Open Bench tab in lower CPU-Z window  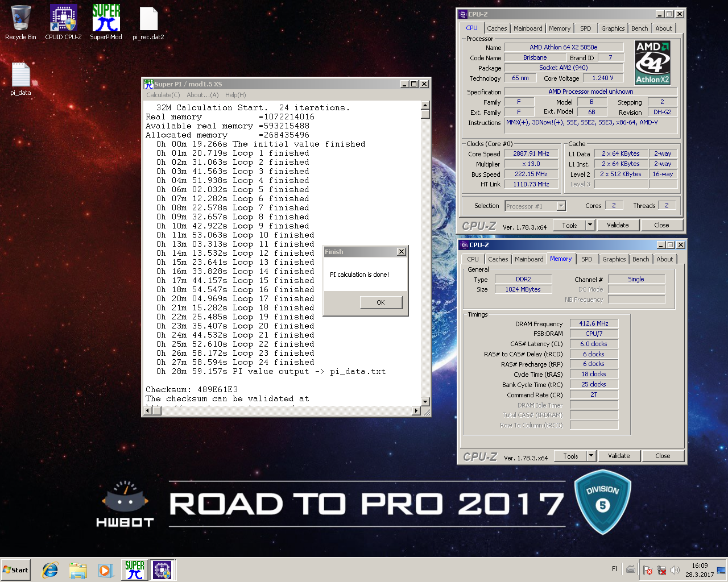pyautogui.click(x=641, y=259)
